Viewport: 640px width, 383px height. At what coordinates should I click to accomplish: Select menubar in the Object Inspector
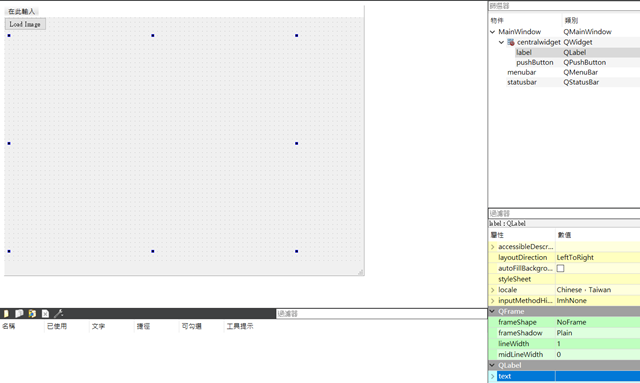point(522,72)
